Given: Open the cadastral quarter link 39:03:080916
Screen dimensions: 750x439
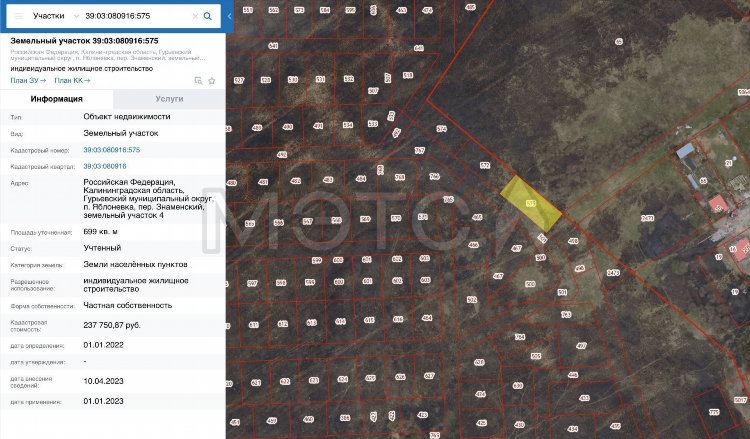Looking at the screenshot, I should tap(105, 166).
